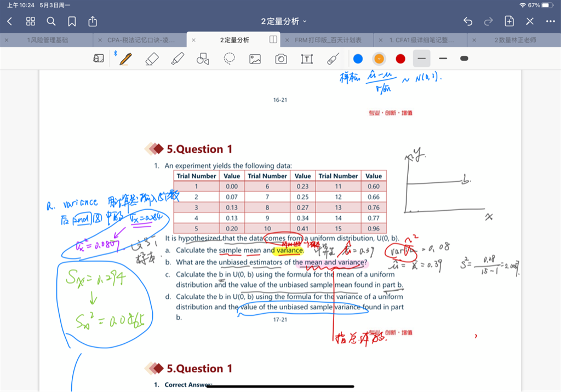The height and width of the screenshot is (392, 561).
Task: Choose the medium stroke width
Action: pyautogui.click(x=443, y=59)
